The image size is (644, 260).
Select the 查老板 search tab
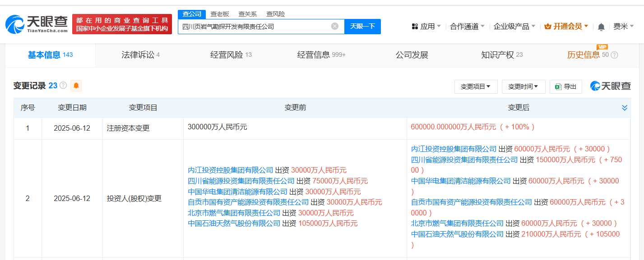[220, 14]
